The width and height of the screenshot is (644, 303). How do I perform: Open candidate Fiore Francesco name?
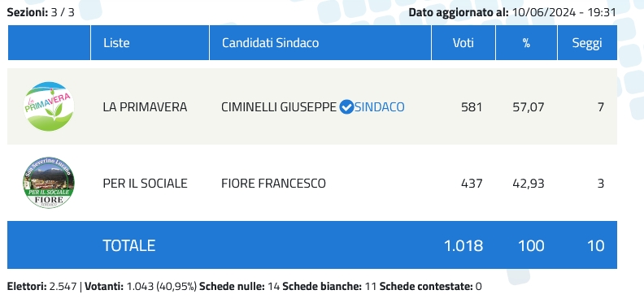click(x=273, y=183)
